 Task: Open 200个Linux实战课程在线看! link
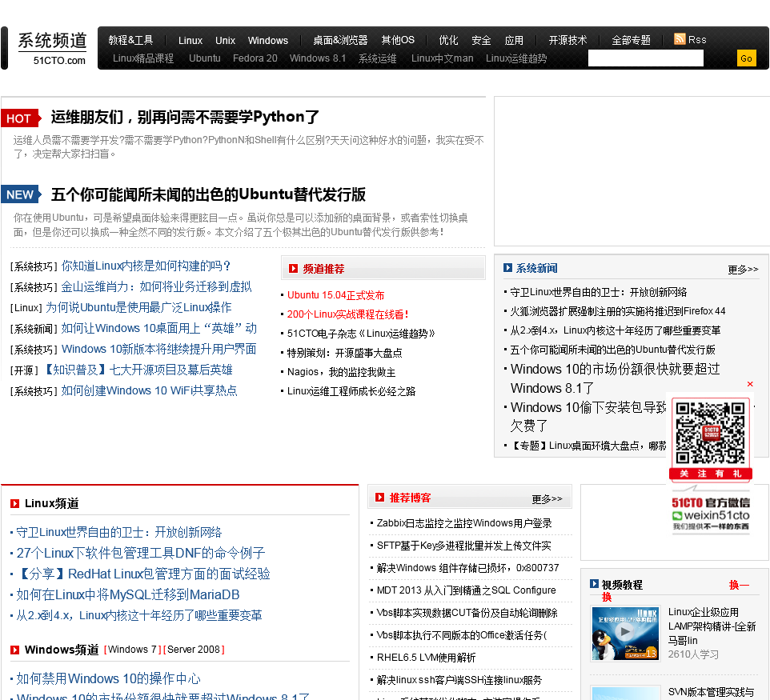[x=347, y=314]
